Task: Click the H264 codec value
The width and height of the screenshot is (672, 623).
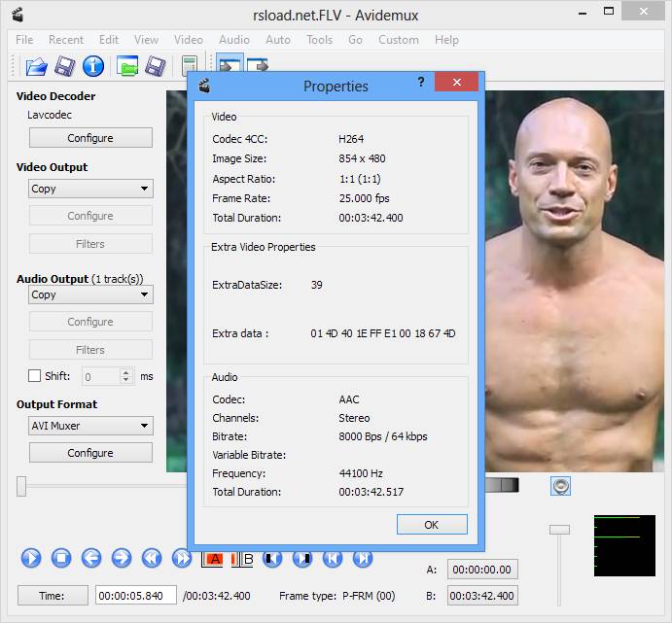Action: [x=351, y=139]
